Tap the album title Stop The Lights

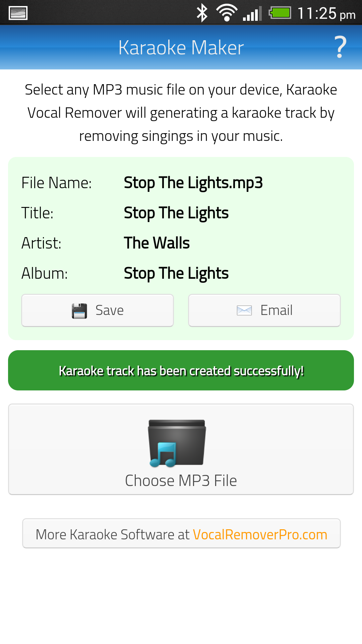(176, 273)
